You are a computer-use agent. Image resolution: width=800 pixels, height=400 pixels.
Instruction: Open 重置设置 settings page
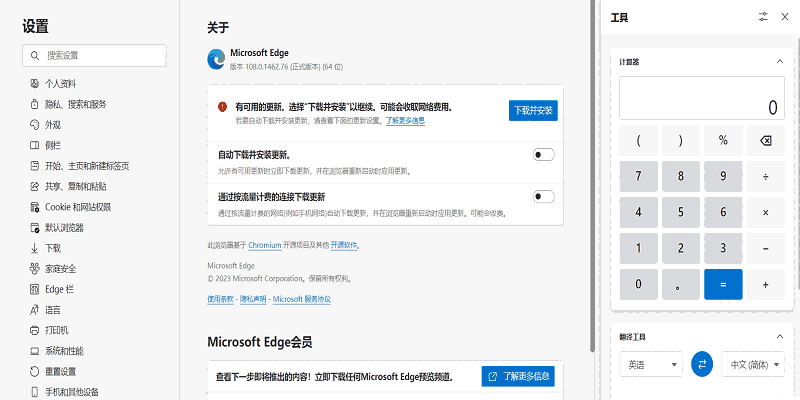pos(61,371)
